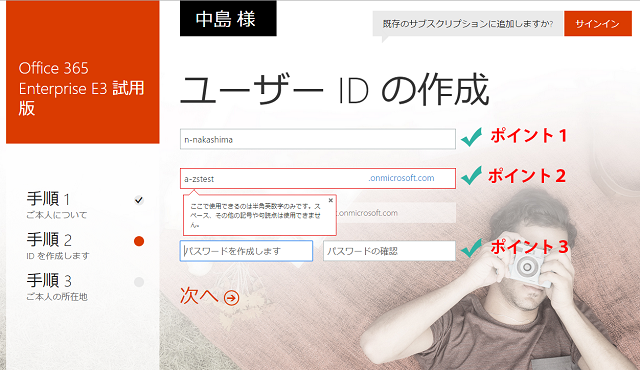Click the n-nakashima user name field

pos(318,139)
